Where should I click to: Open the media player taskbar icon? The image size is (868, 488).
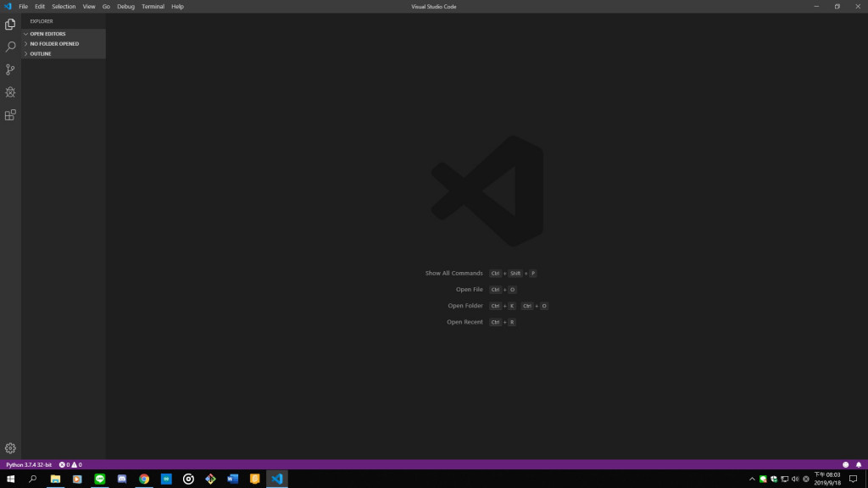77,480
